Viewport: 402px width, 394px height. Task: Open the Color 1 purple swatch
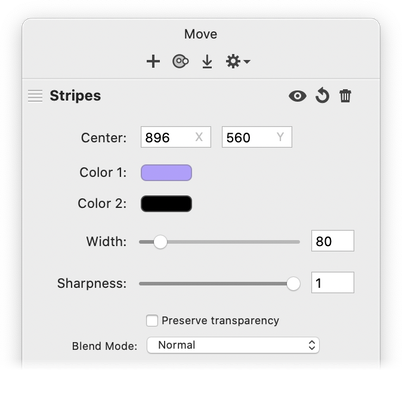click(166, 173)
